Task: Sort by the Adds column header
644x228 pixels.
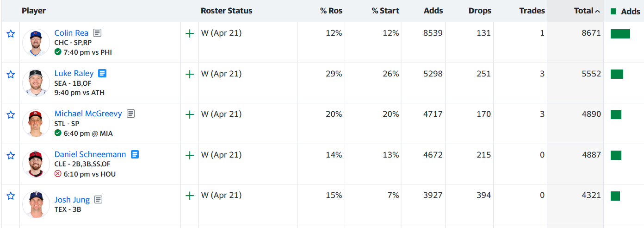Action: click(433, 11)
